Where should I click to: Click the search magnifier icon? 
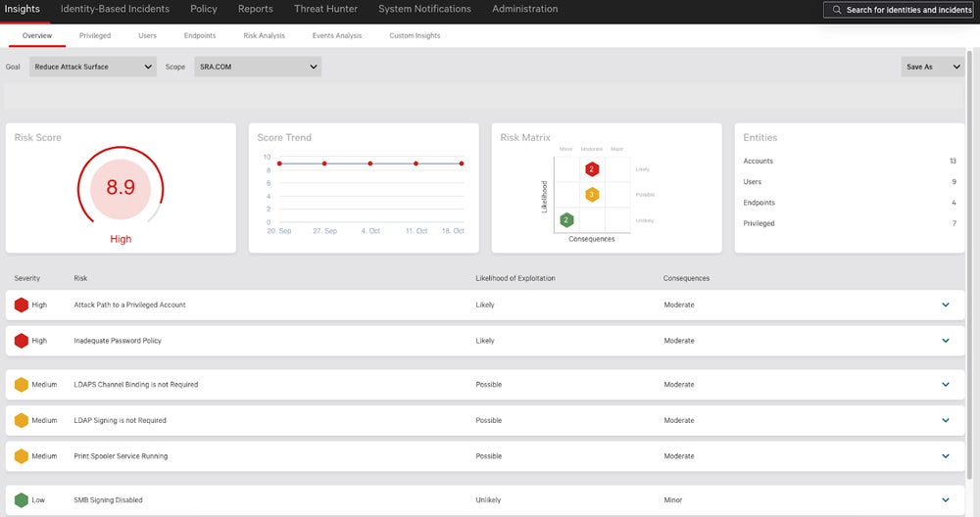click(x=836, y=10)
